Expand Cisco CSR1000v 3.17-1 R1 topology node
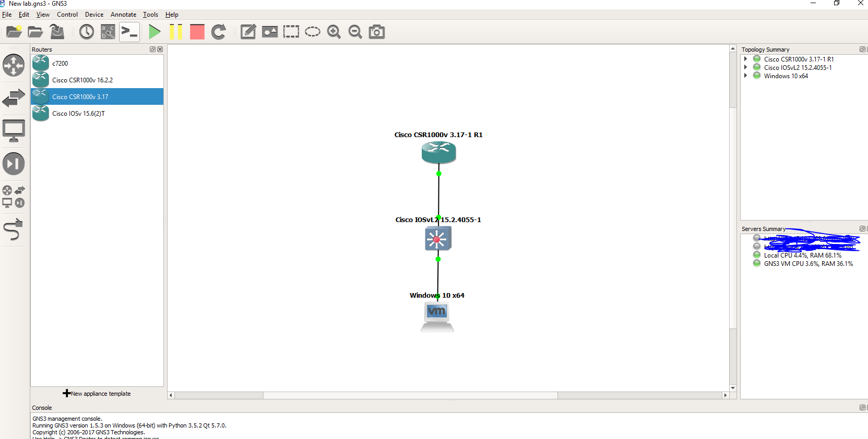This screenshot has height=439, width=868. [745, 59]
